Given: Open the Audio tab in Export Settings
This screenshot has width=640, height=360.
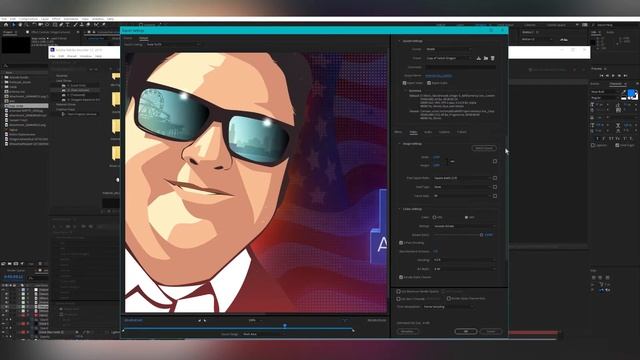Looking at the screenshot, I should (x=428, y=132).
